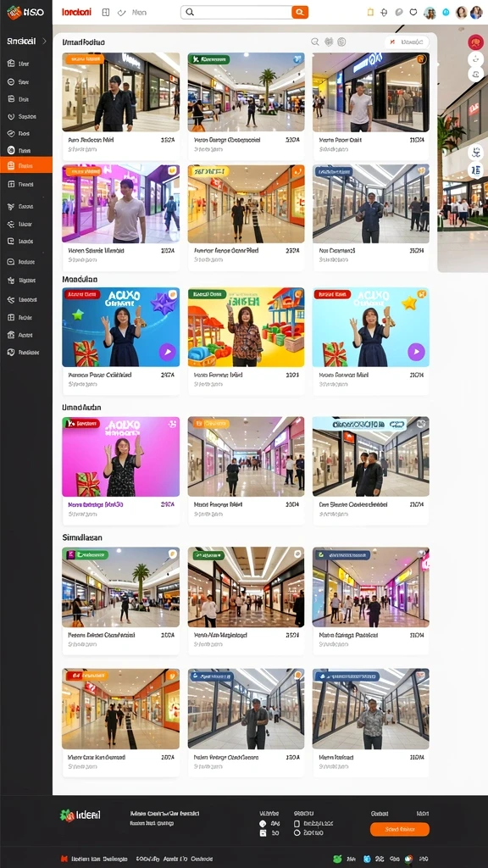Select the orange highlighted sidebar item
488x868 pixels.
(26, 165)
